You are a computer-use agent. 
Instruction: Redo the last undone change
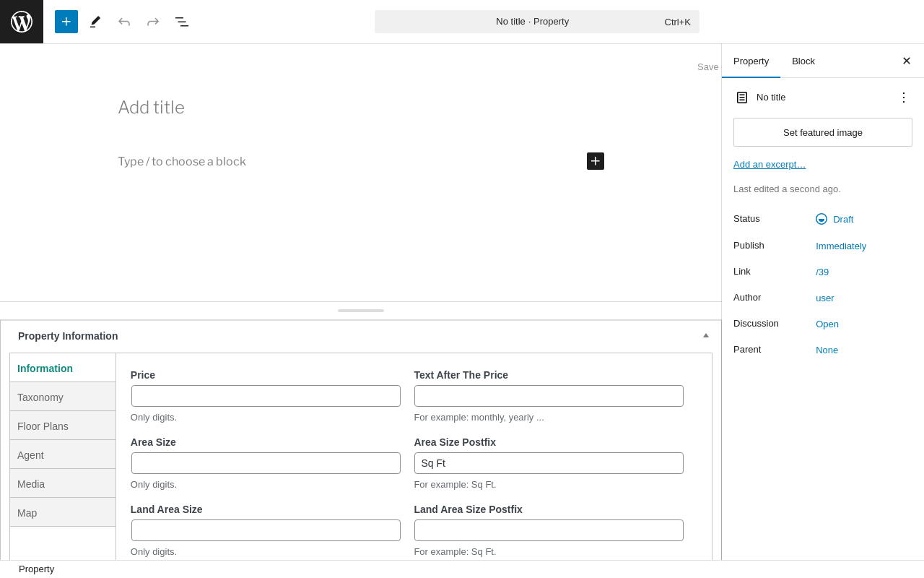[153, 22]
